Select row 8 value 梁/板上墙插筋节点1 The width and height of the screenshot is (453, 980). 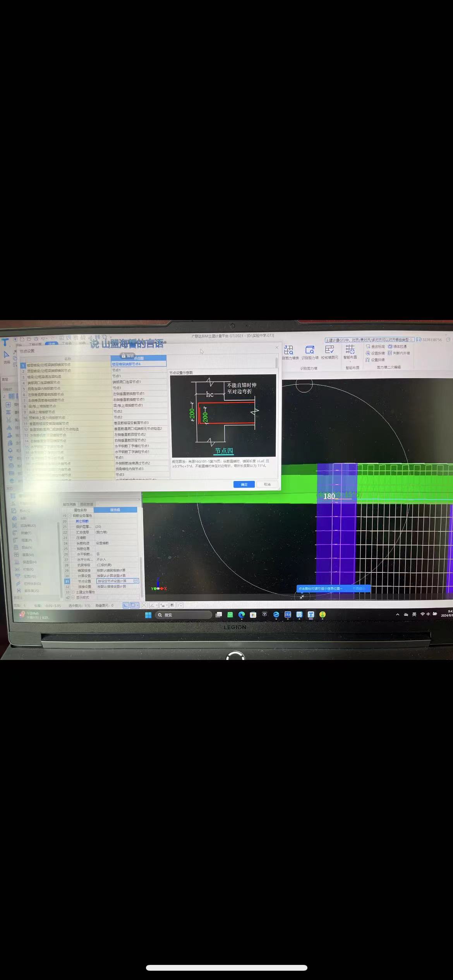point(140,405)
